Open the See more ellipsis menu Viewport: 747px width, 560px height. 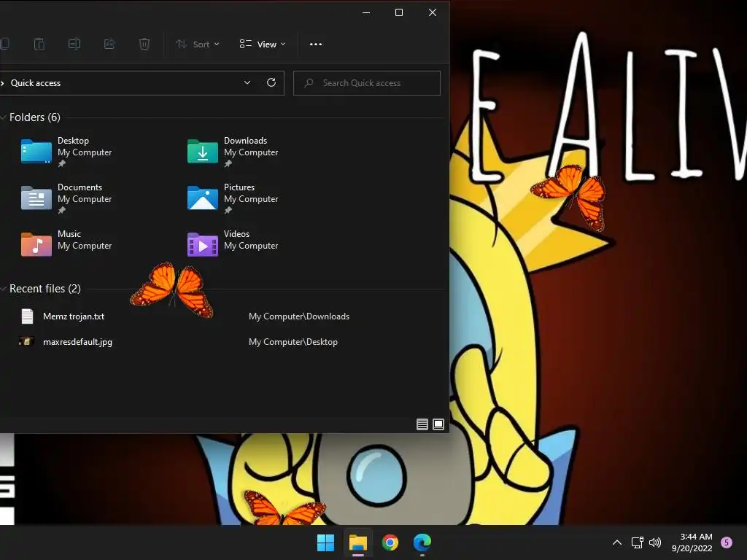316,44
